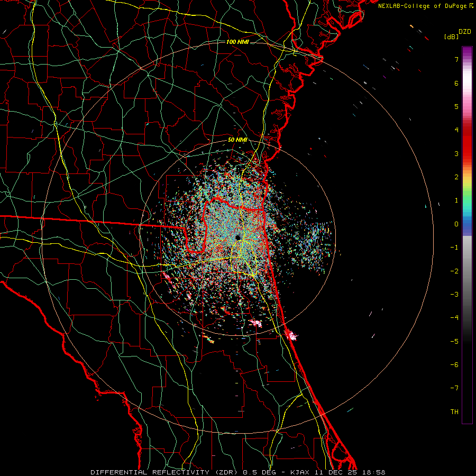The height and width of the screenshot is (476, 476).
Task: Click the [dB] unit label
Action: coord(451,36)
